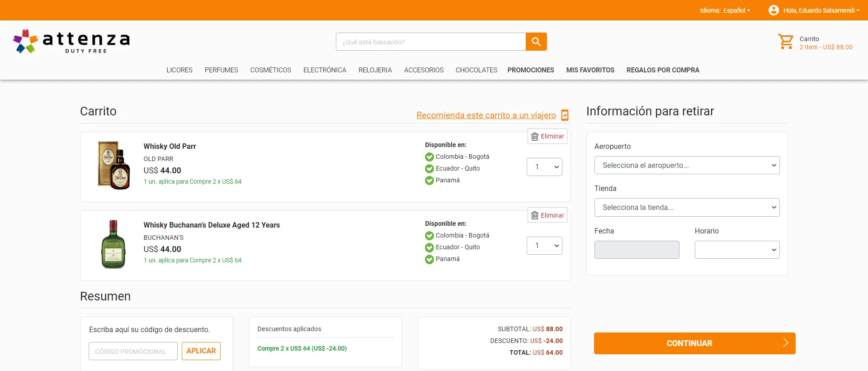
Task: Click the orange search magnifier button
Action: 536,42
